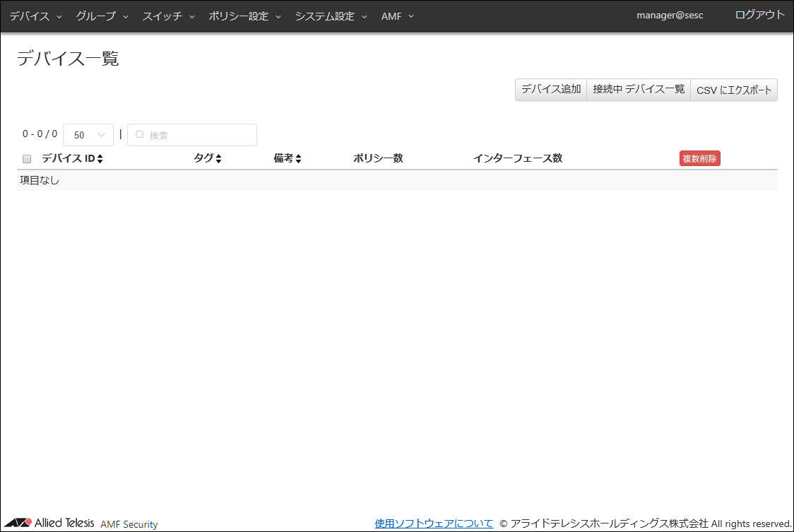794x532 pixels.
Task: Focus the 検索 search input field
Action: coord(198,135)
